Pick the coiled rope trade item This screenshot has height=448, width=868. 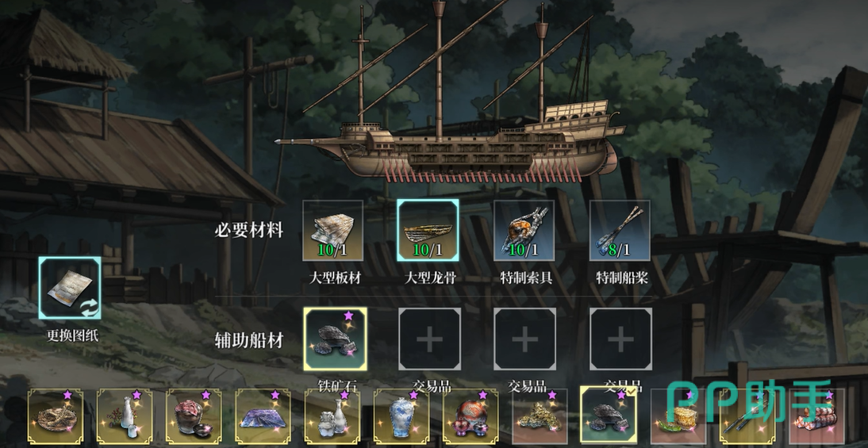(56, 416)
